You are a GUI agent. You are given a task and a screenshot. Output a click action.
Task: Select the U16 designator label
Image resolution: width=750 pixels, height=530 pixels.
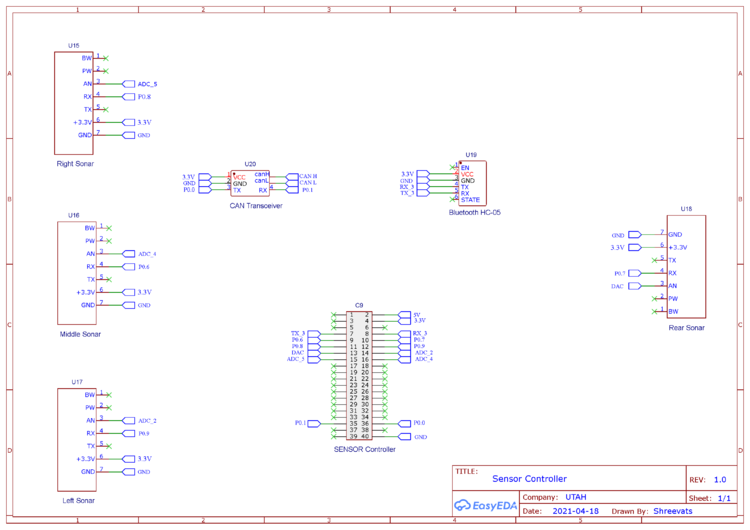point(73,215)
